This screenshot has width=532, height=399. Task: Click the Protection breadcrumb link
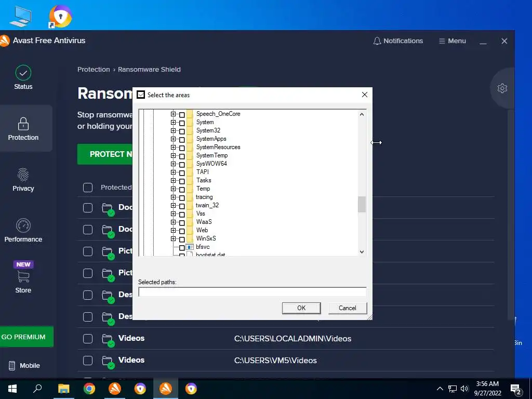pyautogui.click(x=94, y=70)
